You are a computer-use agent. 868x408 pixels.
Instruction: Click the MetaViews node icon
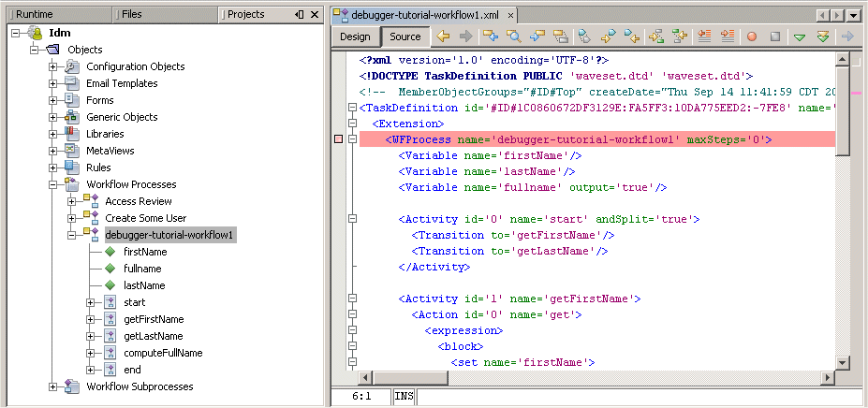[x=72, y=151]
